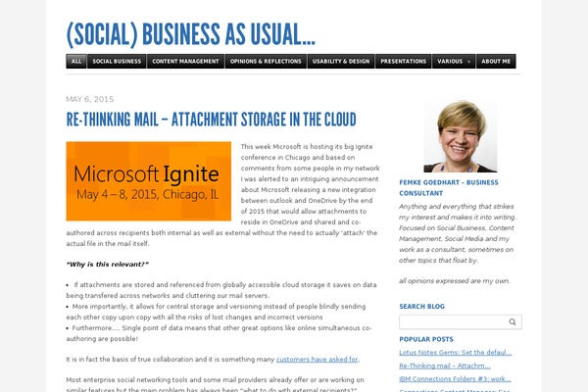Click the Popular Posts heading
This screenshot has width=588, height=392.
tap(426, 339)
